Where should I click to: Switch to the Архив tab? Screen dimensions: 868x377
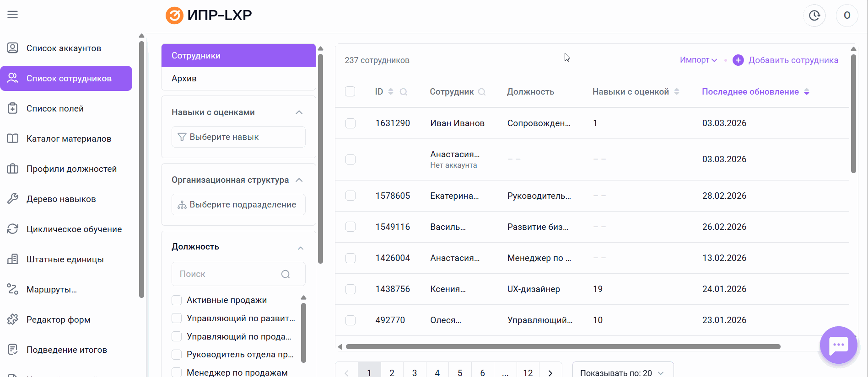pos(184,79)
